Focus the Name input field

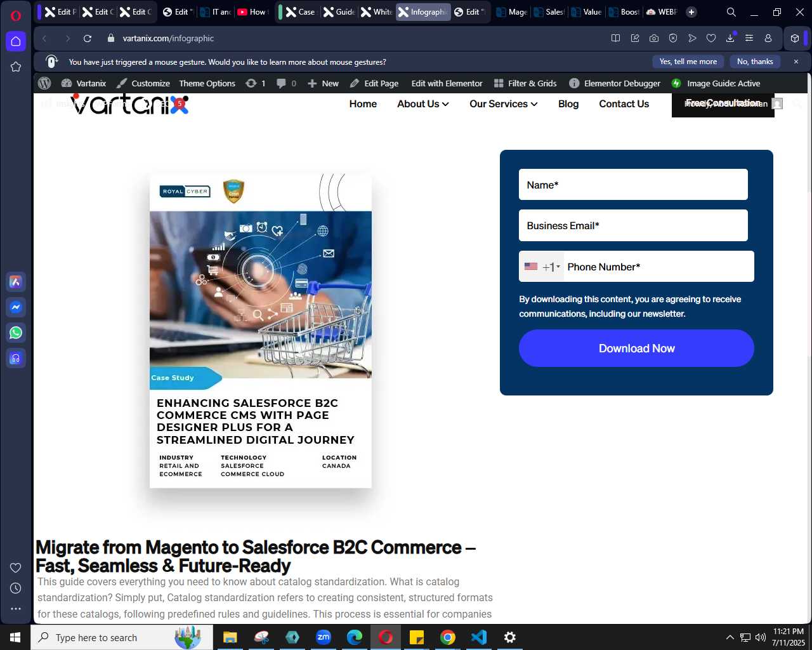pyautogui.click(x=633, y=185)
